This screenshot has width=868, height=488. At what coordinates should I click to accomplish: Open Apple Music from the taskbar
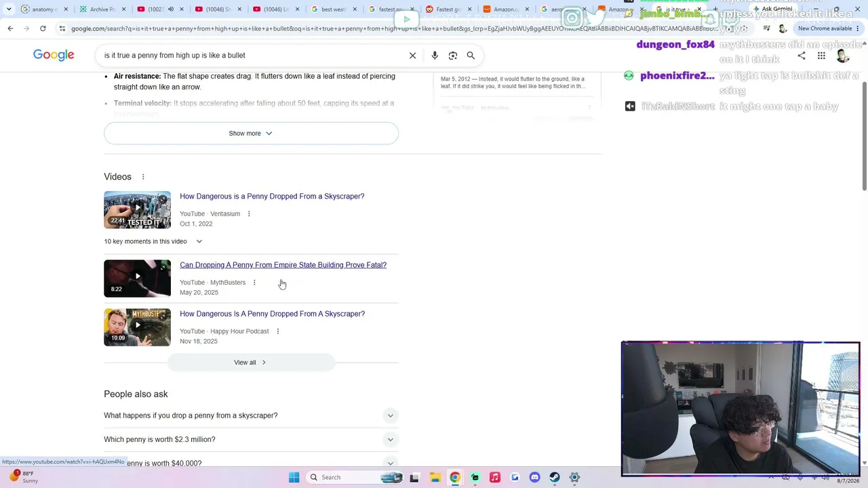click(495, 477)
